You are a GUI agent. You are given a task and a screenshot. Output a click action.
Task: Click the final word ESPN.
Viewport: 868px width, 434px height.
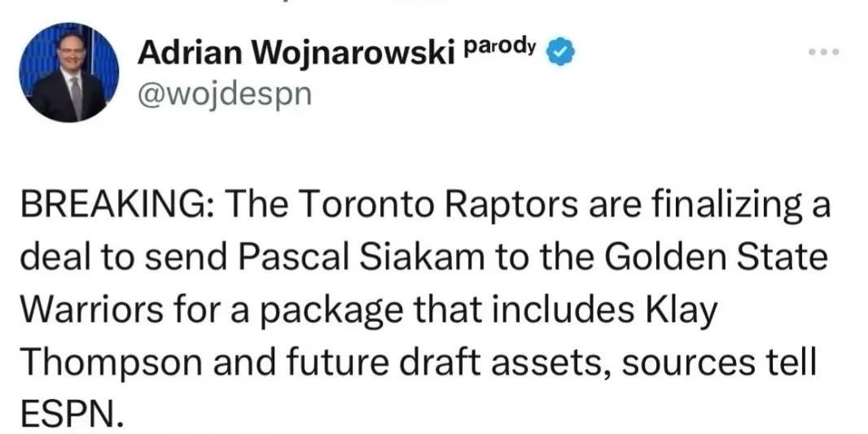[x=70, y=412]
